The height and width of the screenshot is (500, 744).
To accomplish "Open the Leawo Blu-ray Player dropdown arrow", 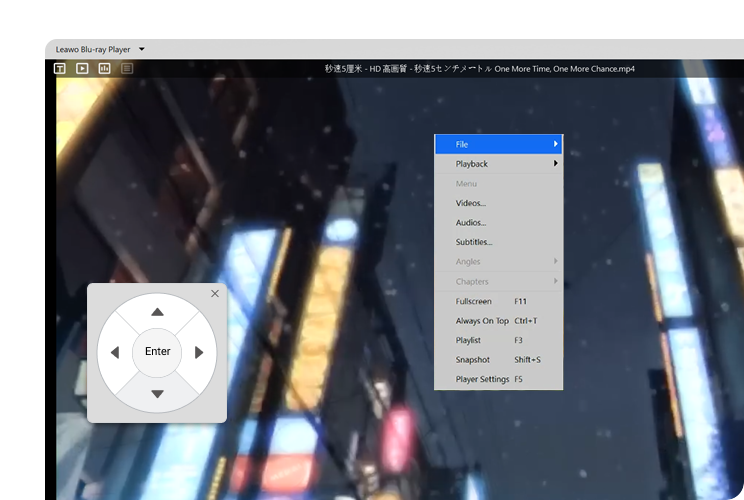I will (x=141, y=49).
